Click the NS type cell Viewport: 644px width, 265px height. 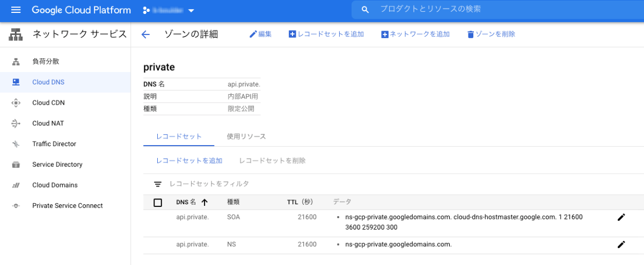pos(231,245)
